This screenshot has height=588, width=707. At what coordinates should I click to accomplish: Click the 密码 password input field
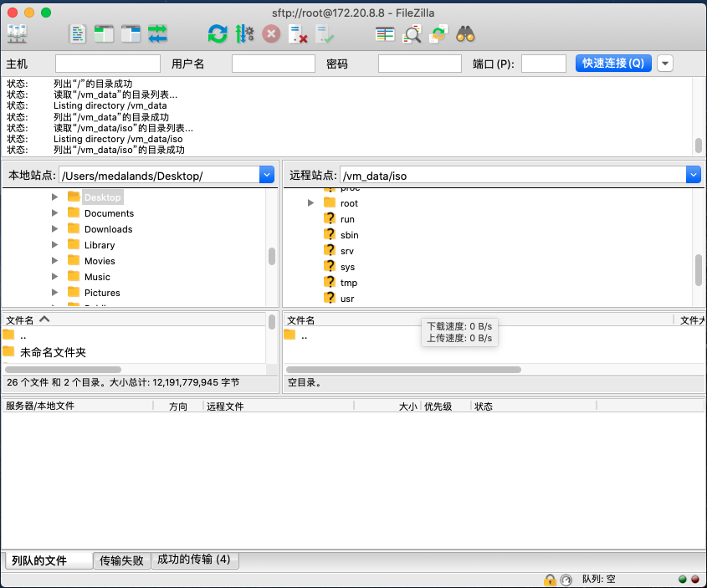coord(420,64)
